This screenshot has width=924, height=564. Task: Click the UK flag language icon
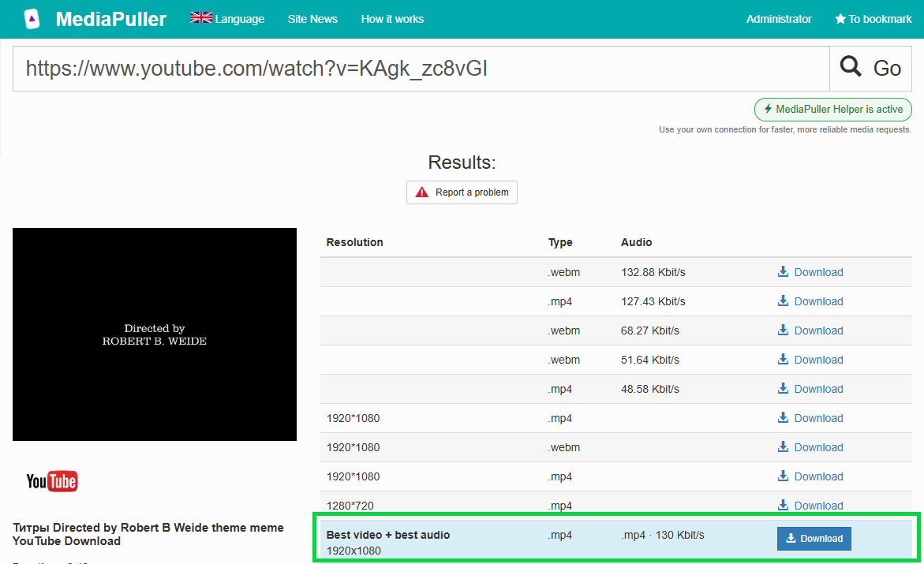[x=201, y=17]
